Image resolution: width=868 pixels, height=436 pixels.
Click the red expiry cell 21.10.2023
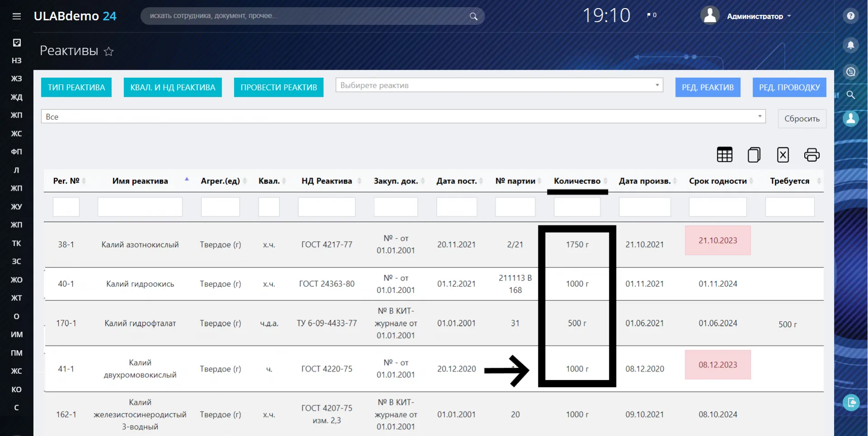click(718, 240)
